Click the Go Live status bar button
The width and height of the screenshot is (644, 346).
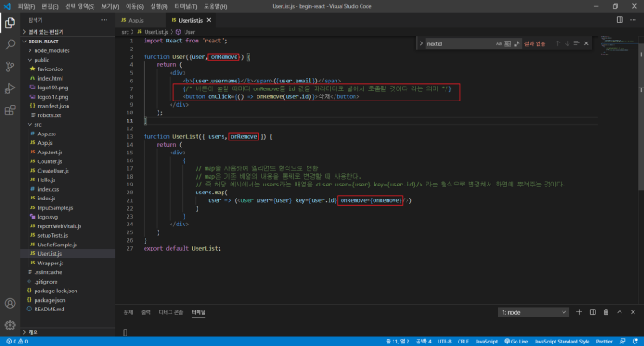(x=516, y=342)
